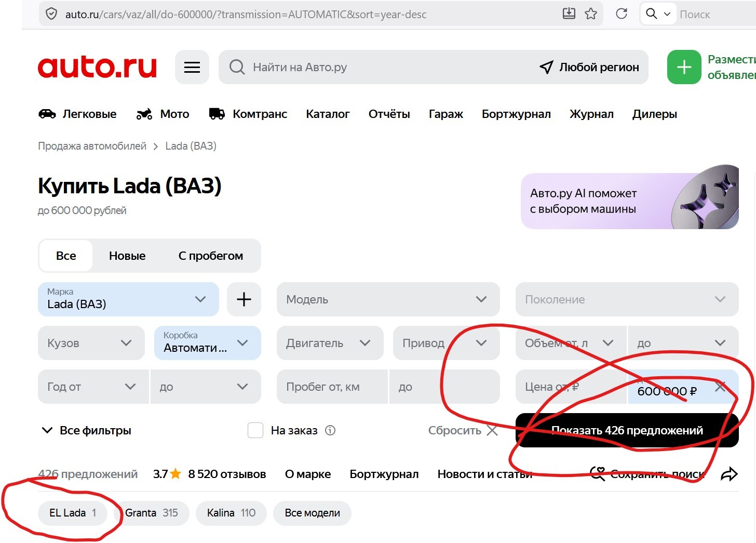Open the Поколение dropdown
Screen dimensions: 756x543
coord(627,299)
